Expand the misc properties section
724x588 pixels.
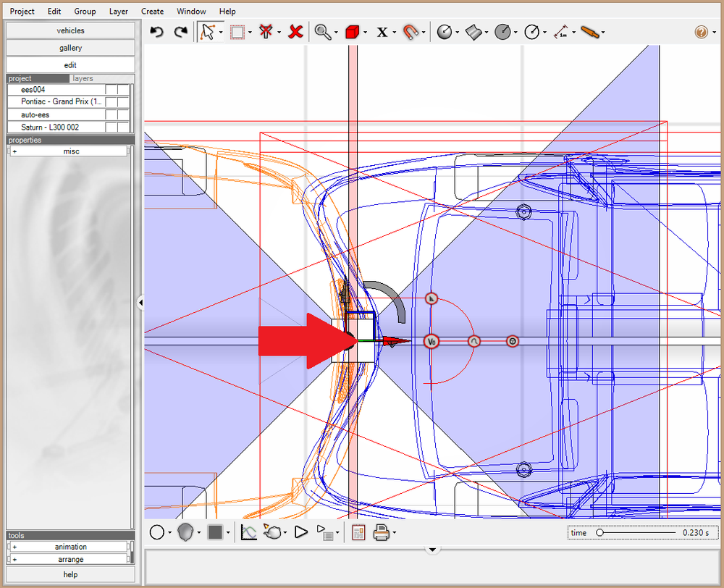14,151
